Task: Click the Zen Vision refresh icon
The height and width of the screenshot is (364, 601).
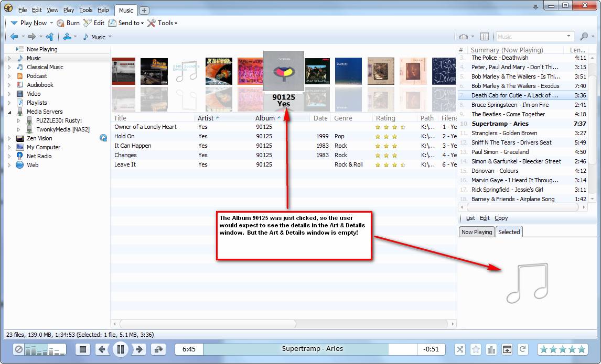Action: point(103,138)
